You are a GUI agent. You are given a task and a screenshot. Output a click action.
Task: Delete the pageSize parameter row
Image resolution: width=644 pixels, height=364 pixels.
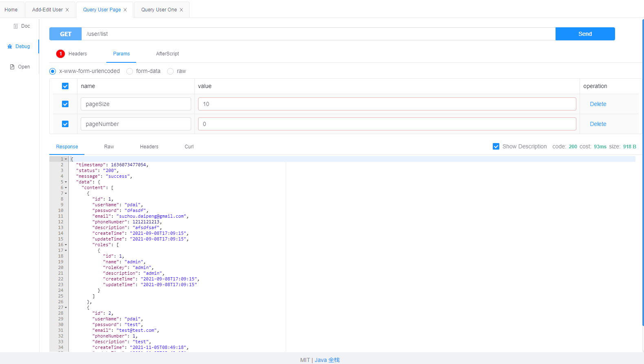pyautogui.click(x=598, y=104)
